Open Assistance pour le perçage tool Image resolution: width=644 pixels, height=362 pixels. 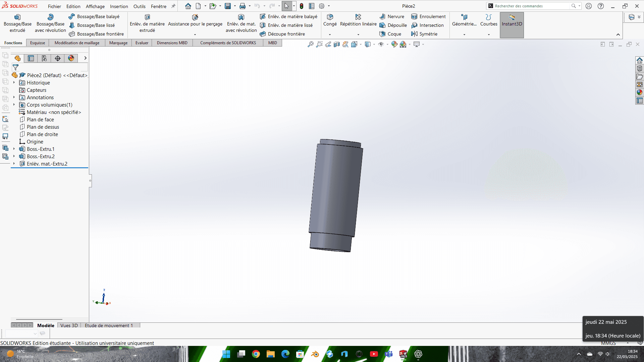coord(195,21)
